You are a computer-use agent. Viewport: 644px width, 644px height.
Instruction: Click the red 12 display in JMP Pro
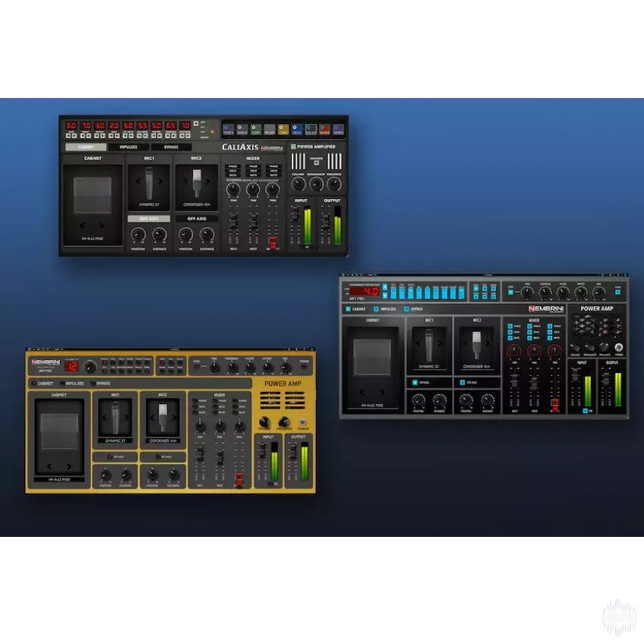[x=72, y=366]
